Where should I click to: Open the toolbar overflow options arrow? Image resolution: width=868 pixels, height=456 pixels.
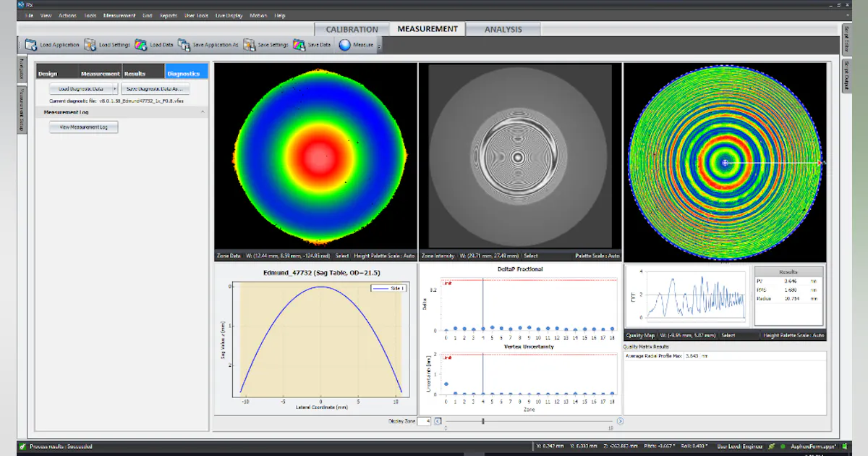pos(379,46)
